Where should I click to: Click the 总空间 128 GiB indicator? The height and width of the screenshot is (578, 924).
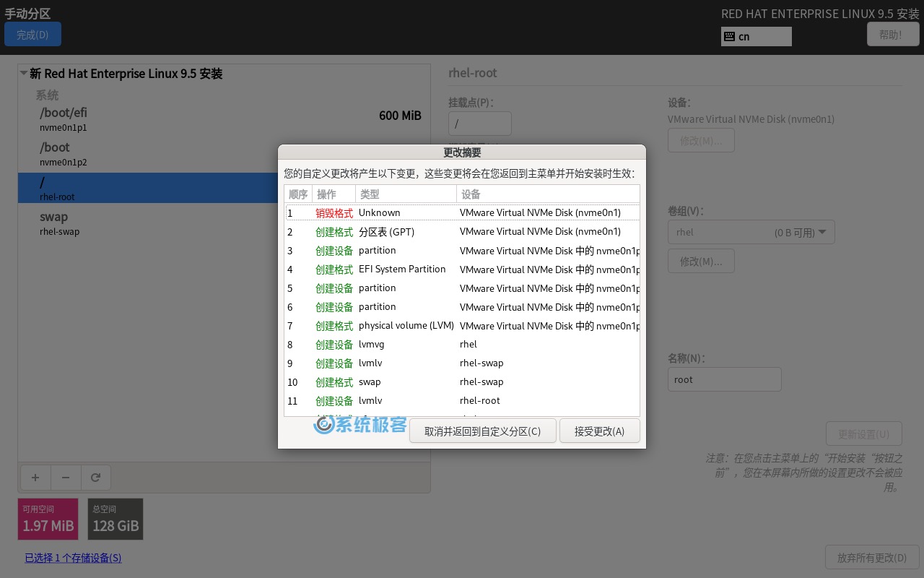coord(115,519)
